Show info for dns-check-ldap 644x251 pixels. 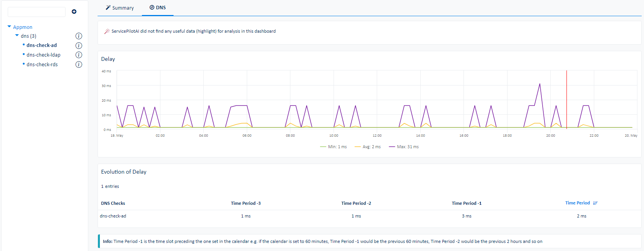79,55
